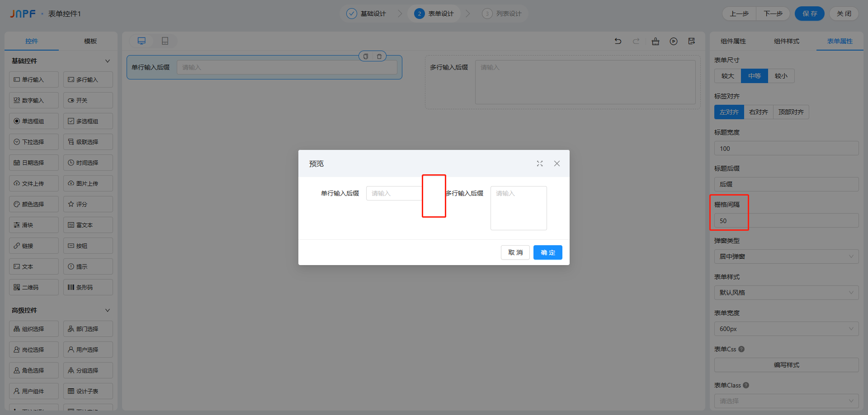Click the 下一步 button
The width and height of the screenshot is (868, 415).
coord(773,14)
